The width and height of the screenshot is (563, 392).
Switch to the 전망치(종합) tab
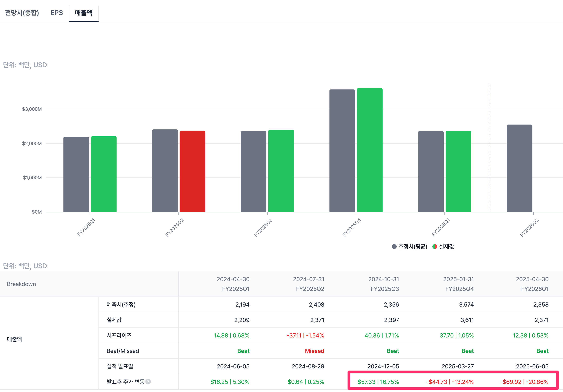point(22,13)
